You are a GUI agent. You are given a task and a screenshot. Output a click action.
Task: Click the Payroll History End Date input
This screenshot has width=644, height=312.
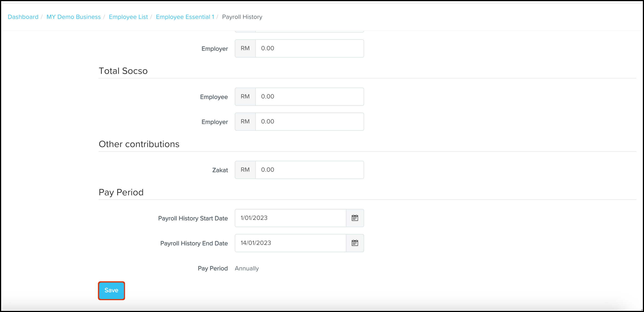tap(291, 243)
